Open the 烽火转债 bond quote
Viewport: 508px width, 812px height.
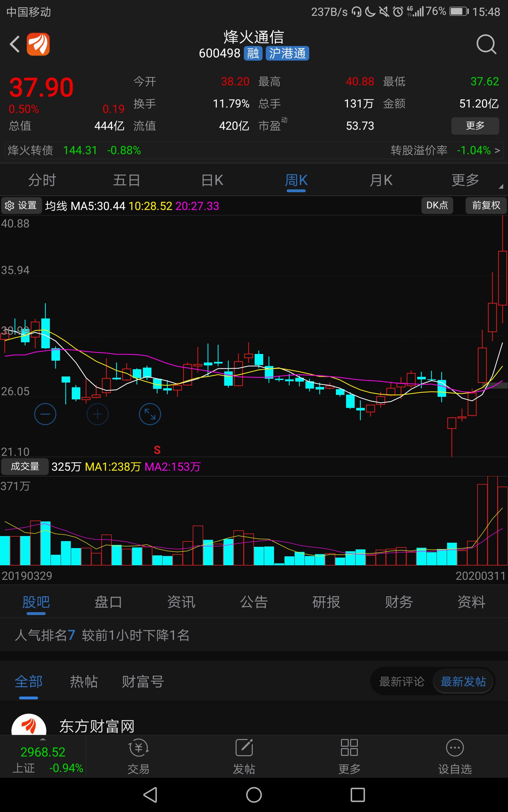point(74,150)
